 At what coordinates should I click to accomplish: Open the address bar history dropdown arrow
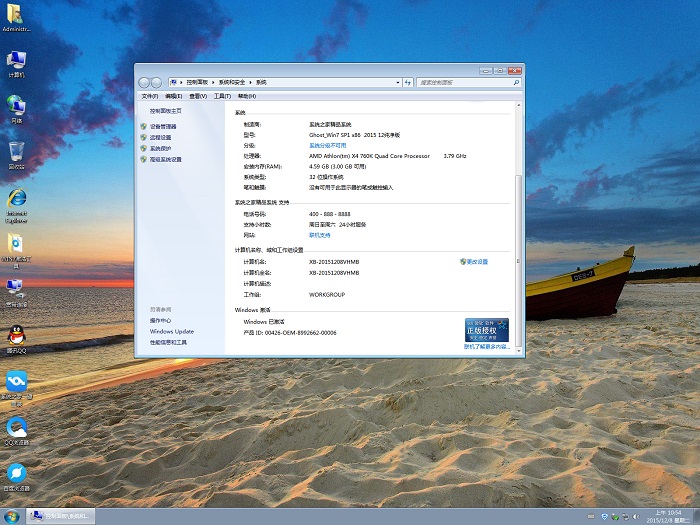point(398,82)
